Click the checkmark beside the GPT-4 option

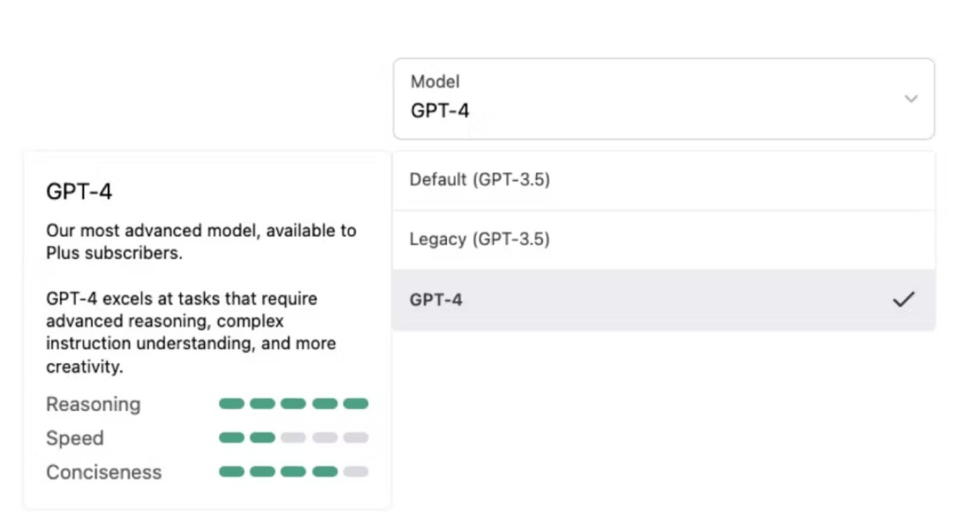click(903, 299)
